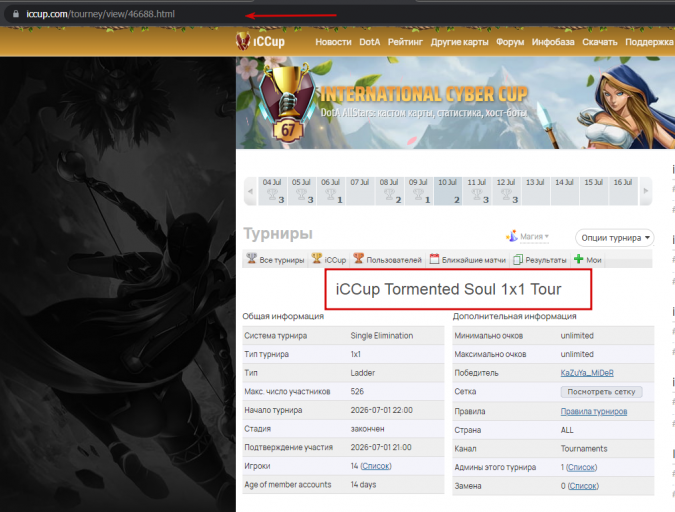Open the Рейтинг menu
Image resolution: width=675 pixels, height=512 pixels.
405,42
